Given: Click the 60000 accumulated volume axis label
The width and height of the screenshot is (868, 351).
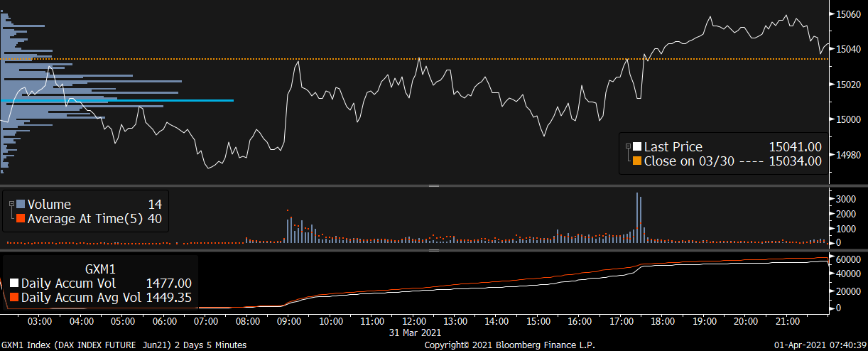Looking at the screenshot, I should [849, 260].
